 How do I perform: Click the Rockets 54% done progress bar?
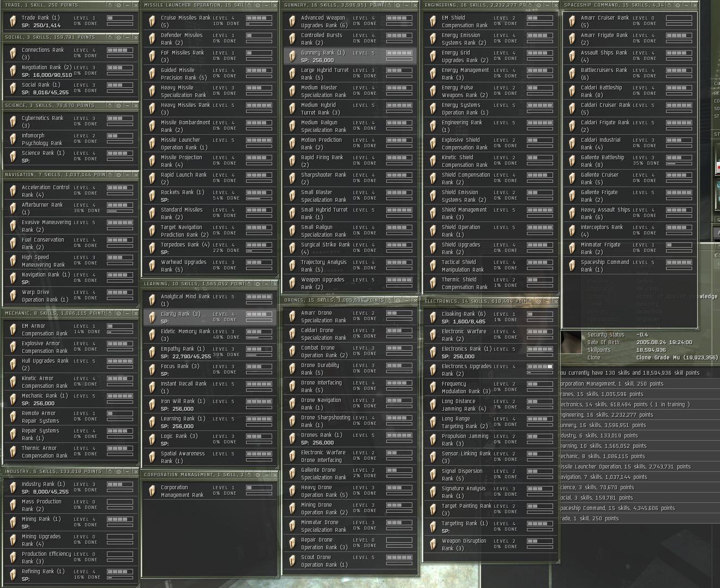(259, 199)
